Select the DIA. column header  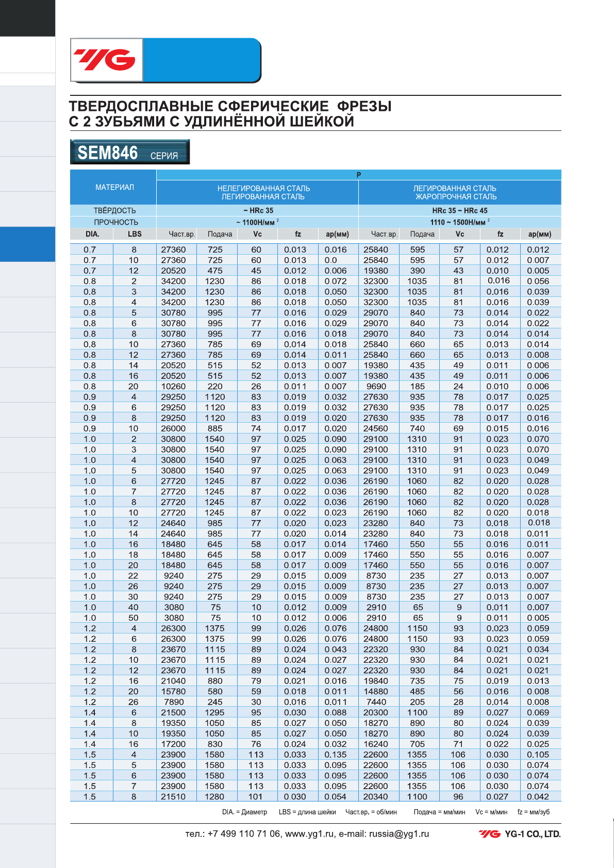pos(92,234)
